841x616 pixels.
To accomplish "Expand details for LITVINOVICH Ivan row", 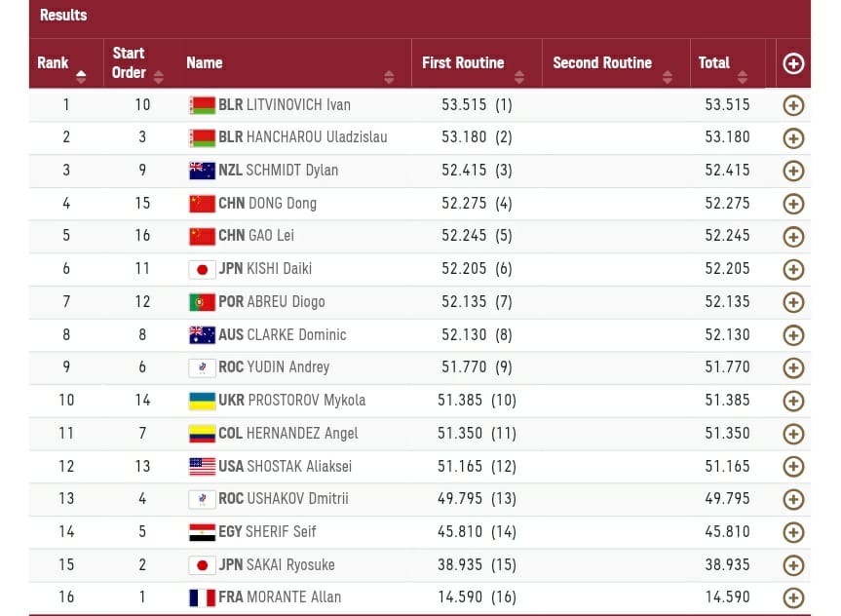I will click(793, 105).
